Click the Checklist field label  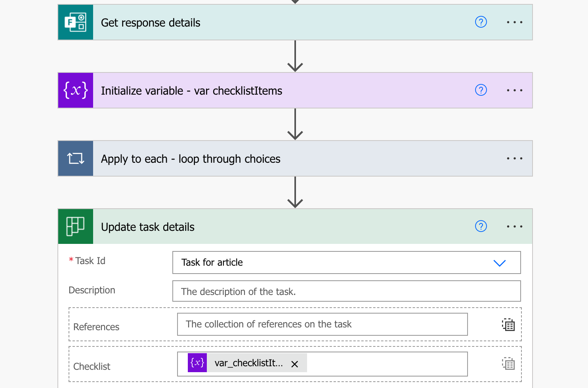point(92,367)
